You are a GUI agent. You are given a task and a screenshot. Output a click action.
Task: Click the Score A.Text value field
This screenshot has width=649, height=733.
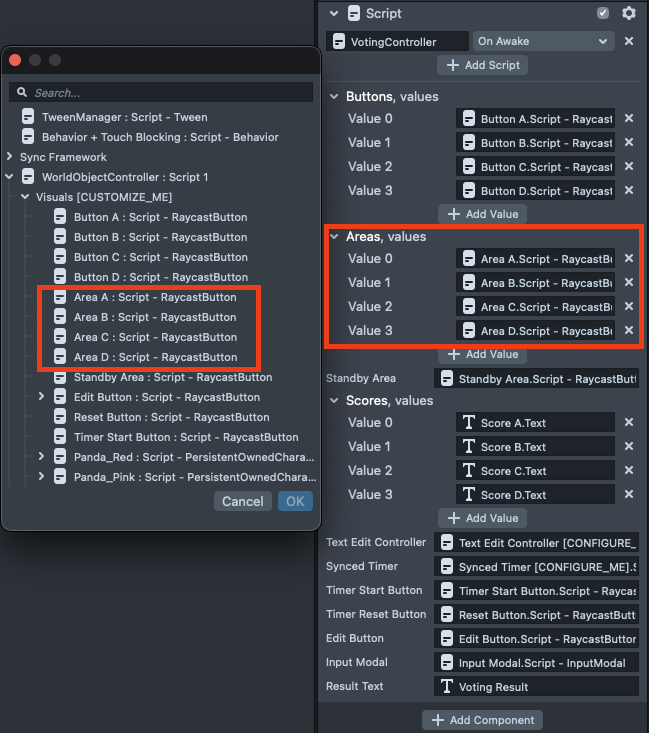pos(535,423)
